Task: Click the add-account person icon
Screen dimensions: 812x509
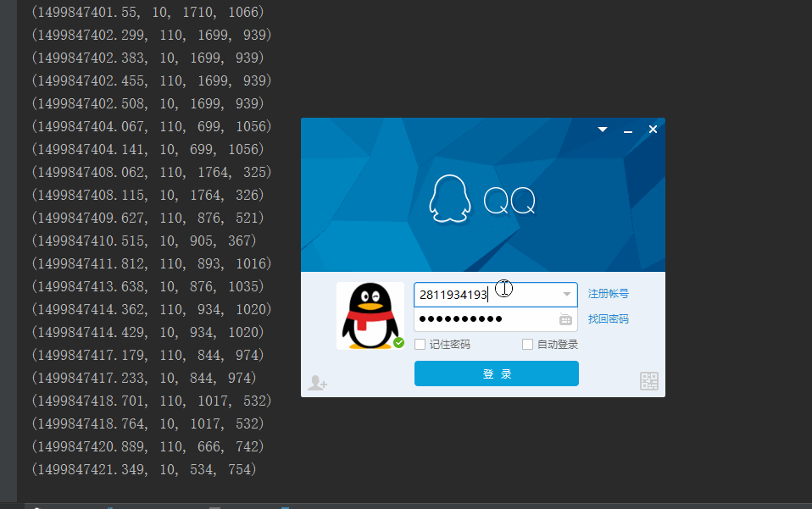Action: tap(317, 383)
